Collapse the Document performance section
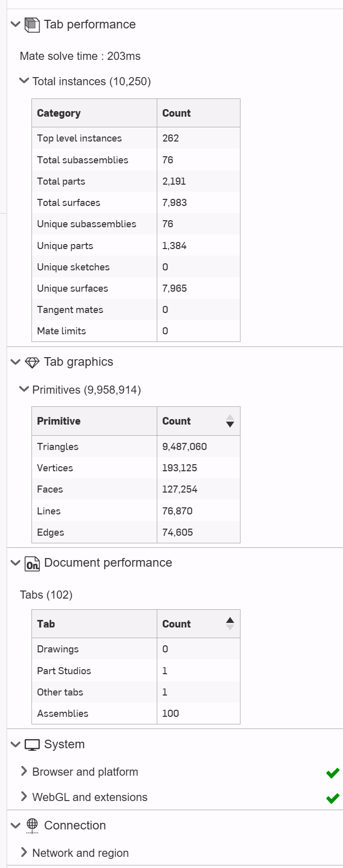This screenshot has width=343, height=868. (x=15, y=563)
